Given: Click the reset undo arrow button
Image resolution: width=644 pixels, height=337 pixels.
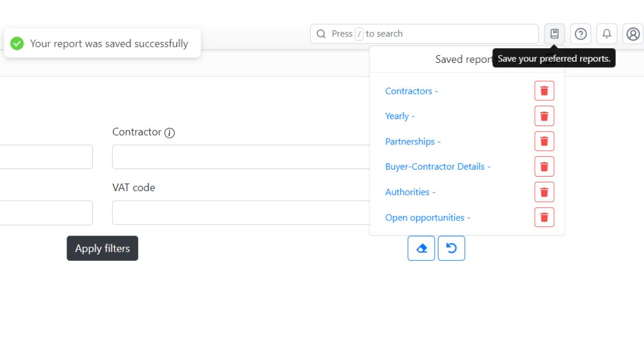Looking at the screenshot, I should pyautogui.click(x=451, y=248).
